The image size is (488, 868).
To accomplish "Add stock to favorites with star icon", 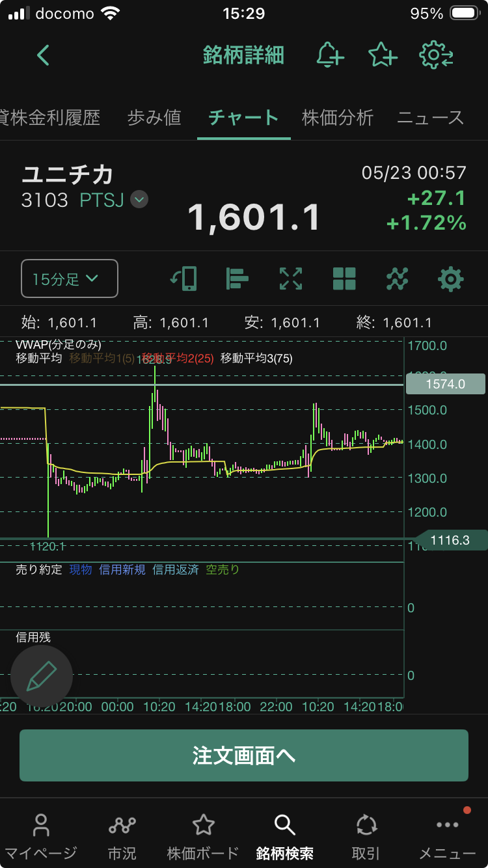I will pyautogui.click(x=383, y=55).
